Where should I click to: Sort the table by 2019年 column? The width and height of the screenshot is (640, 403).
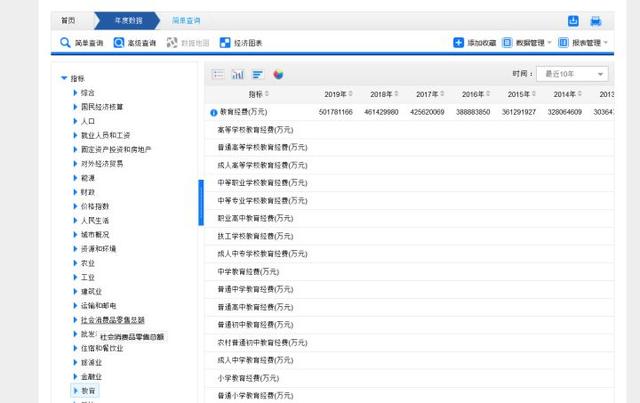[x=336, y=93]
